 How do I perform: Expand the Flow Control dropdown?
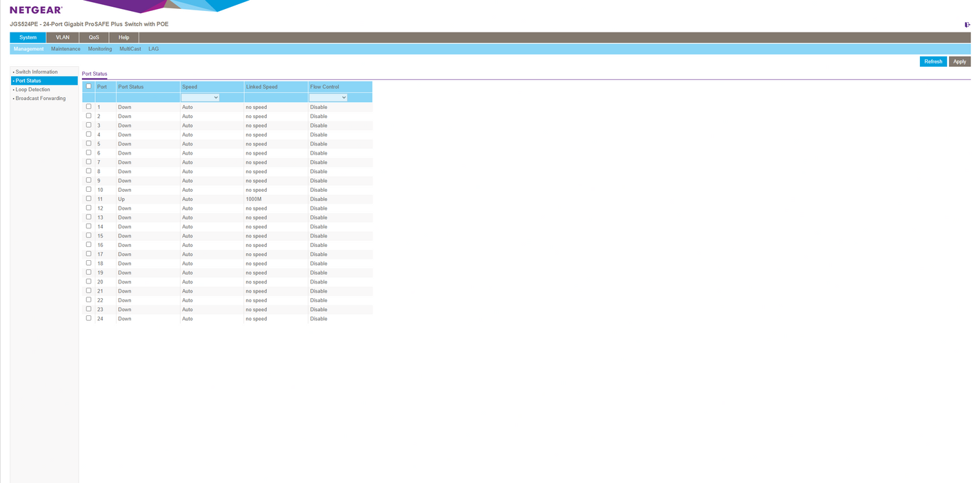pyautogui.click(x=328, y=98)
